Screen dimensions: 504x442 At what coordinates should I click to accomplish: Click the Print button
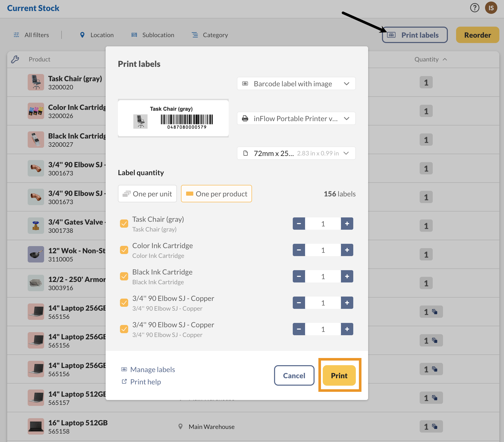click(x=339, y=375)
